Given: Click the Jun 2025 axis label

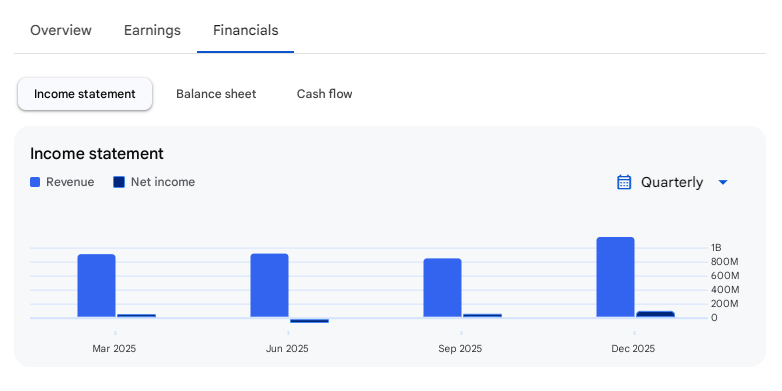Looking at the screenshot, I should pyautogui.click(x=287, y=349).
